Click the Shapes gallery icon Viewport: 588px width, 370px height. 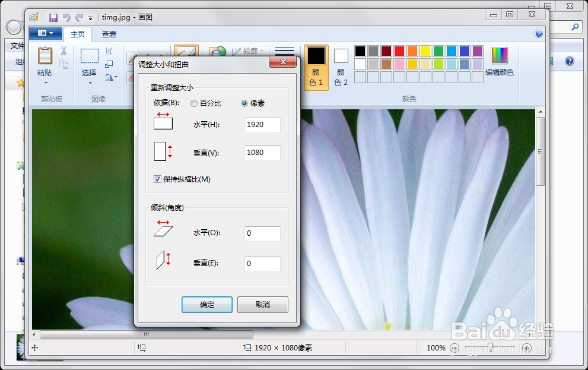[217, 52]
